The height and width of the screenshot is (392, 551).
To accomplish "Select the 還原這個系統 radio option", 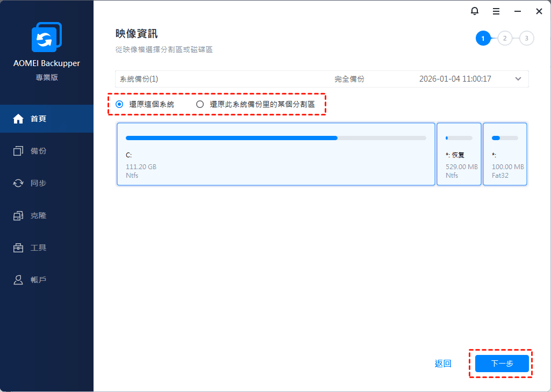I will click(x=119, y=104).
